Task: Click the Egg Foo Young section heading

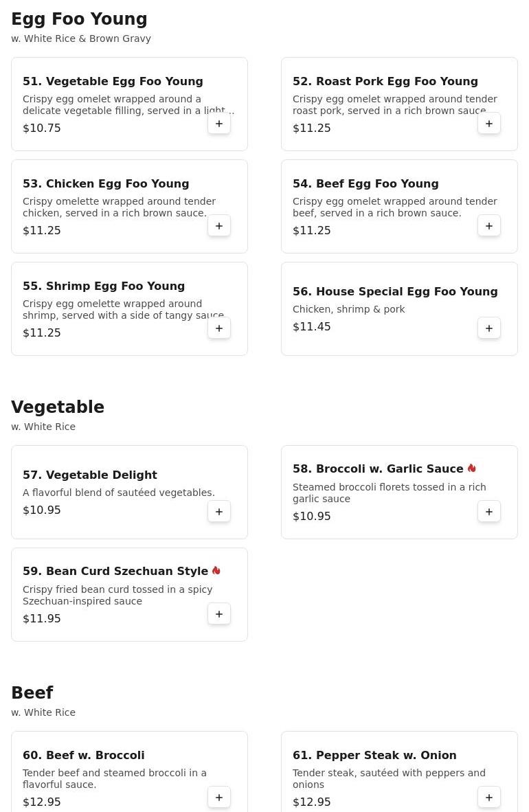Action: click(x=79, y=19)
